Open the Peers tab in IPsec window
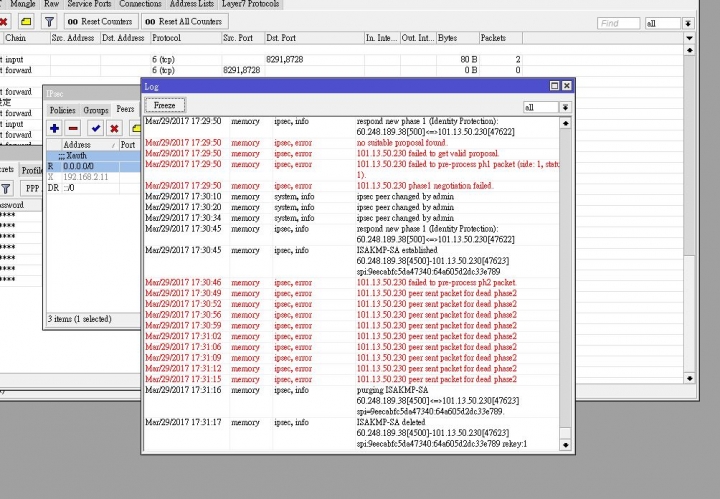 [125, 109]
